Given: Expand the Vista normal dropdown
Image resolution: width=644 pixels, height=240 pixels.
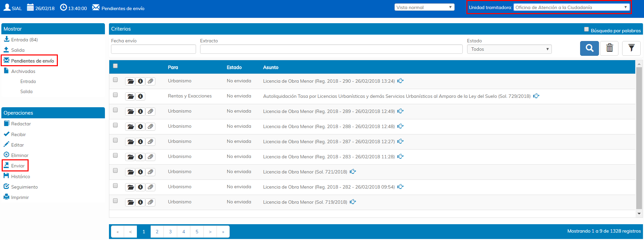Looking at the screenshot, I should coord(424,7).
